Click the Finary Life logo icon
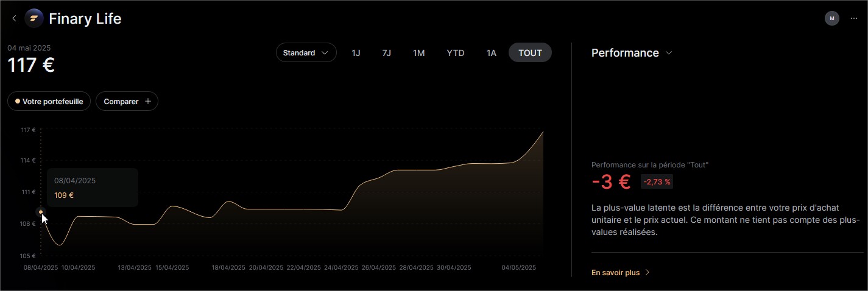 (x=34, y=19)
